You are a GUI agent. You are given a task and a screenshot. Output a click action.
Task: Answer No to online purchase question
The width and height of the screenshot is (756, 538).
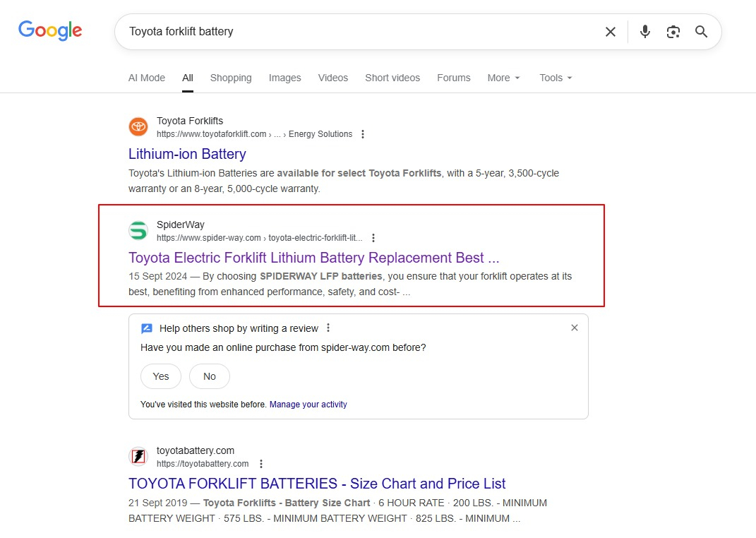pyautogui.click(x=210, y=376)
